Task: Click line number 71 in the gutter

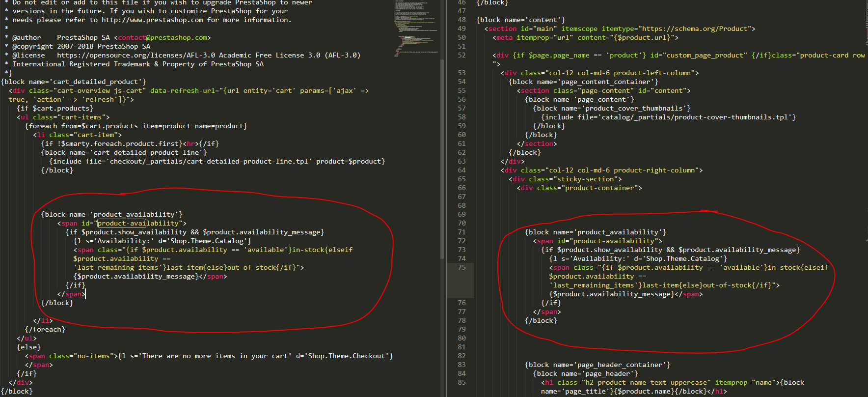Action: coord(461,232)
